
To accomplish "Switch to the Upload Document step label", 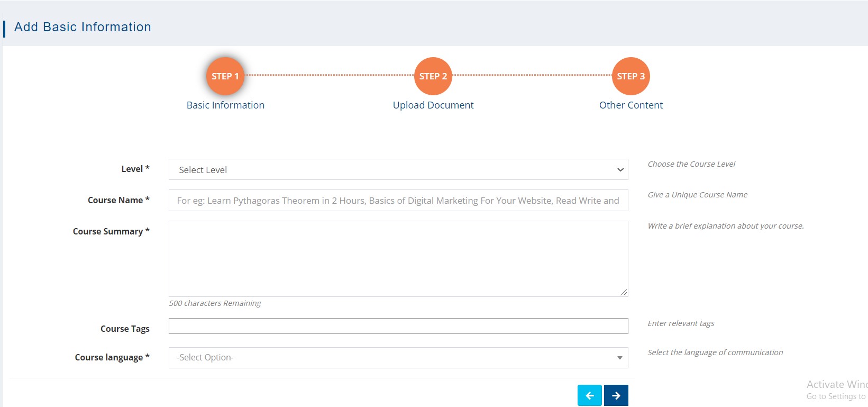I will point(433,105).
